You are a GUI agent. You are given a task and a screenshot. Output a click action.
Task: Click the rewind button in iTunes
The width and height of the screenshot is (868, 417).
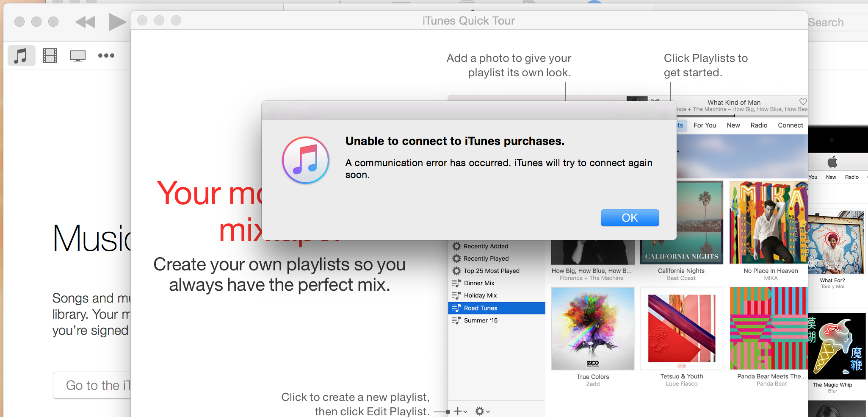tap(85, 22)
